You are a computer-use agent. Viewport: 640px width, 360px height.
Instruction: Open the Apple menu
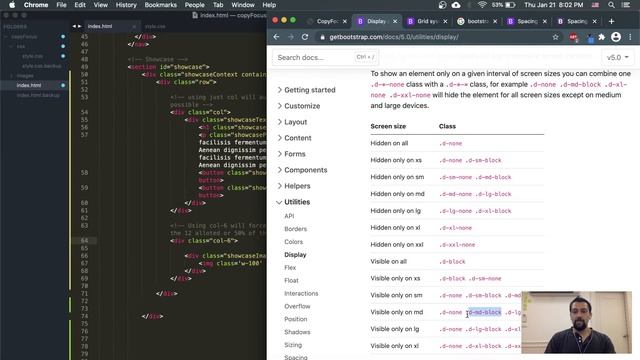12,5
